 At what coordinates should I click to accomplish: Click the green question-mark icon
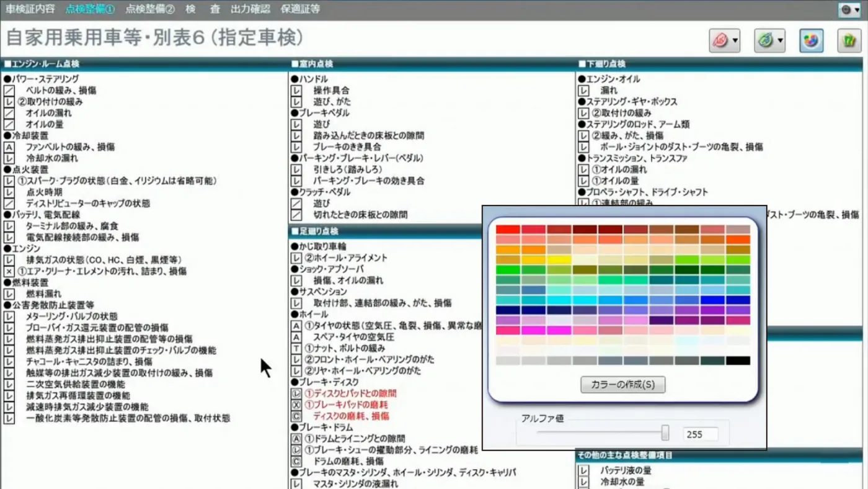click(848, 41)
